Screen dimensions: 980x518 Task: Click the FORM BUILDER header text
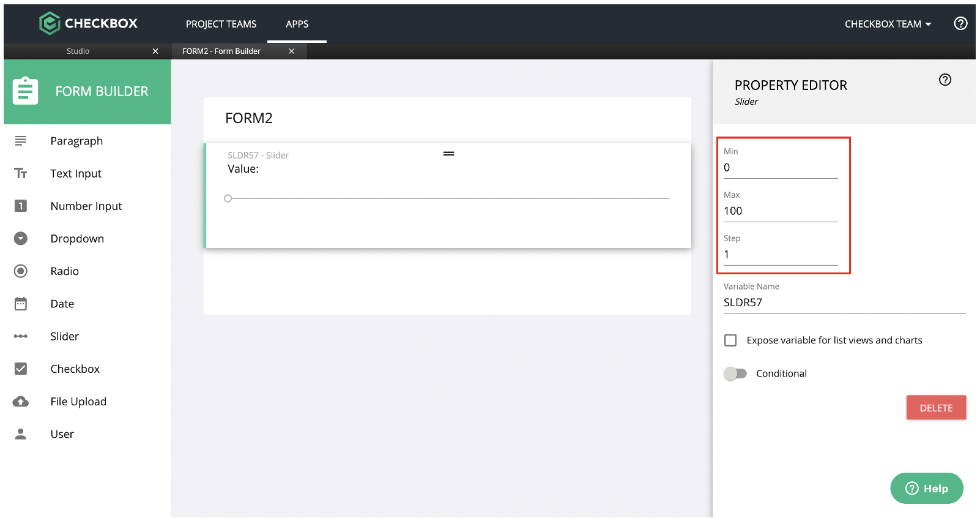(102, 91)
